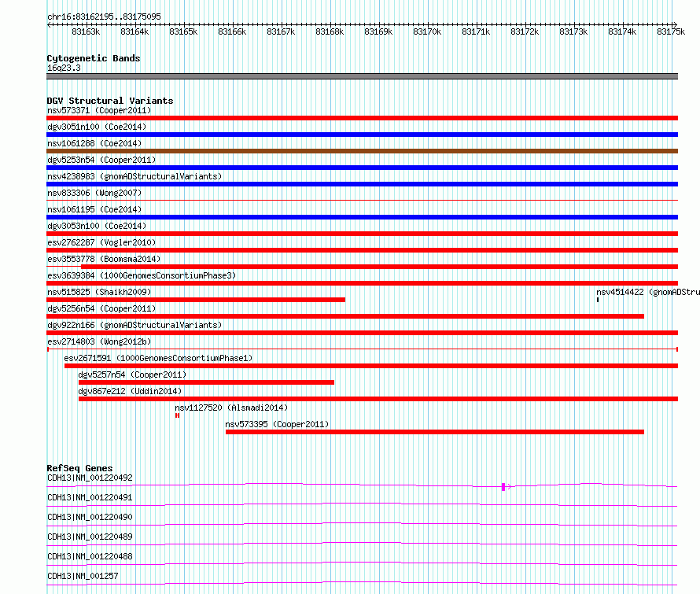
Task: Click the brown nsv1061288 (Coe2014) variant bar
Action: click(x=362, y=151)
